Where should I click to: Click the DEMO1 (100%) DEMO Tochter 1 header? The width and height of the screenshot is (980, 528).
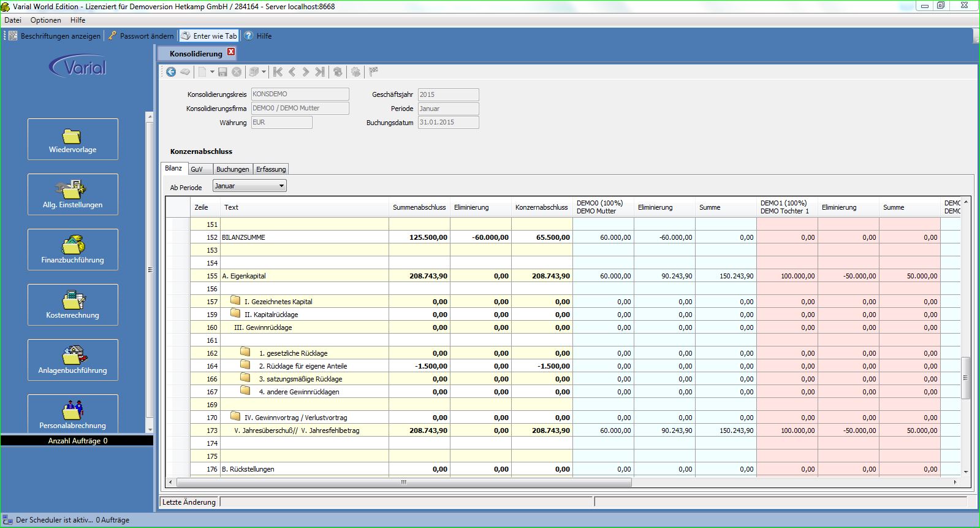pos(787,207)
